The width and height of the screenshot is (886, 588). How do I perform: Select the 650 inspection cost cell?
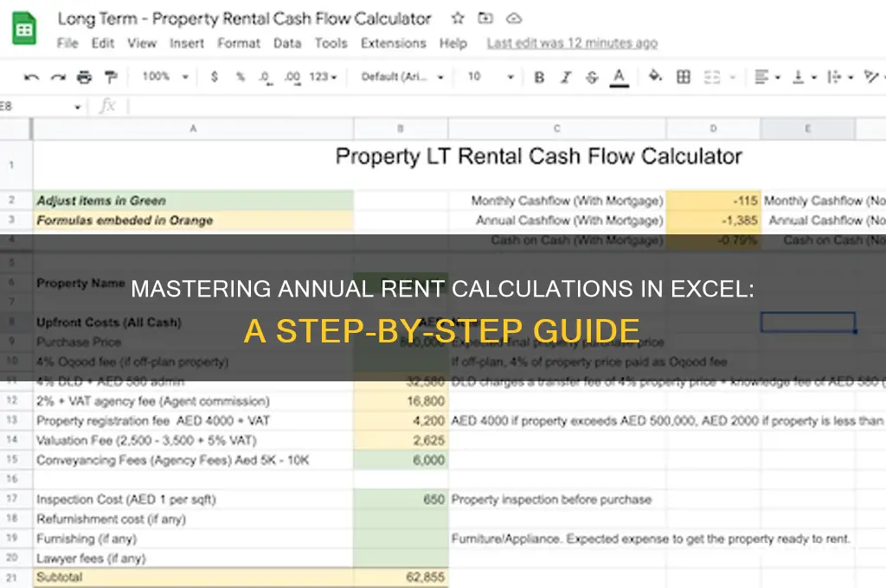[401, 499]
